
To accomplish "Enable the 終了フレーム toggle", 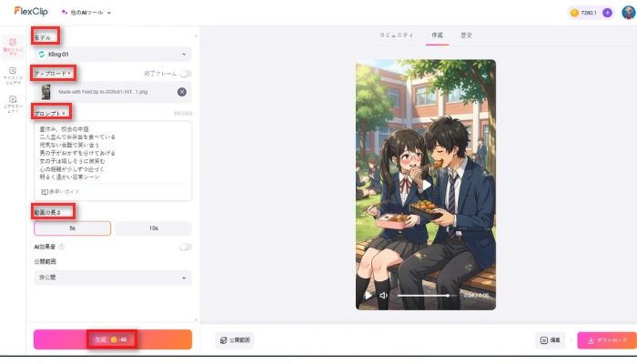I will [186, 73].
